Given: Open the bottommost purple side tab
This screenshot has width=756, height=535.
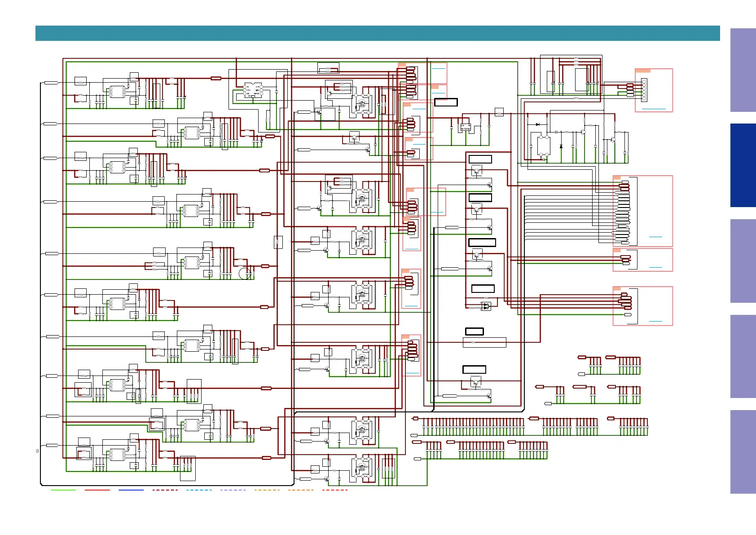Looking at the screenshot, I should 743,452.
